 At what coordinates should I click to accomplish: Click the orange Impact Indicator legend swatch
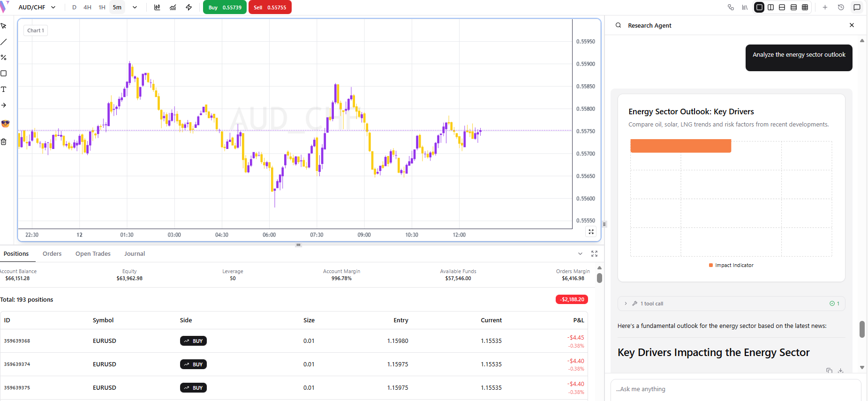pyautogui.click(x=711, y=266)
